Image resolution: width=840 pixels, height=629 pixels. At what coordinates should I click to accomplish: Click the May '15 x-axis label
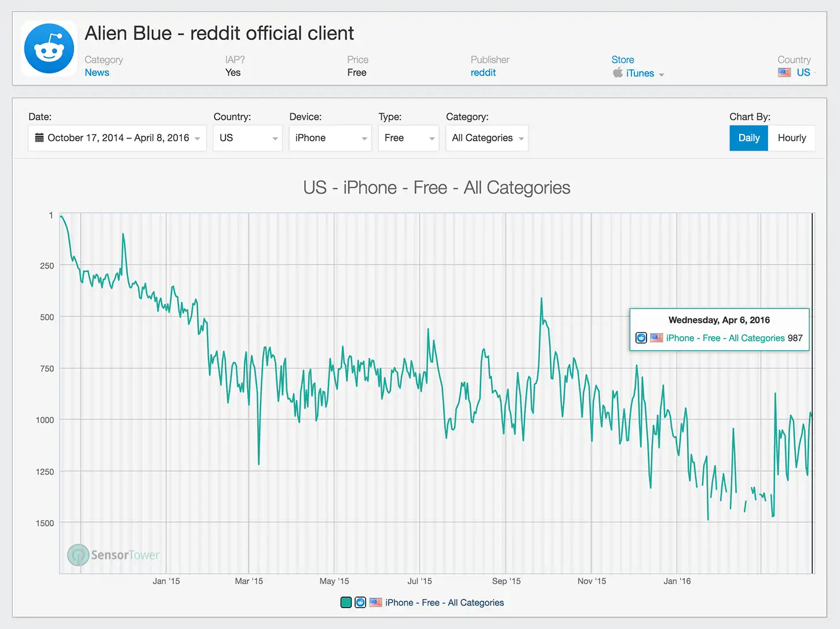334,581
